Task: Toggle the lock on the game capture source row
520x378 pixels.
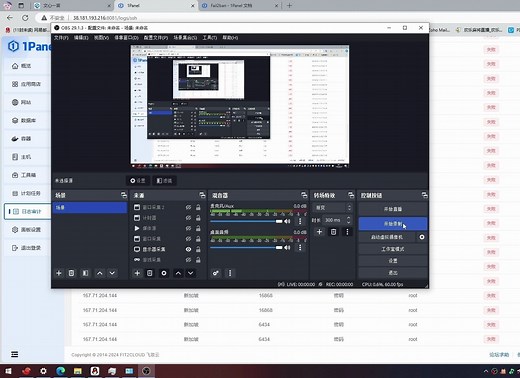Action: [x=198, y=260]
